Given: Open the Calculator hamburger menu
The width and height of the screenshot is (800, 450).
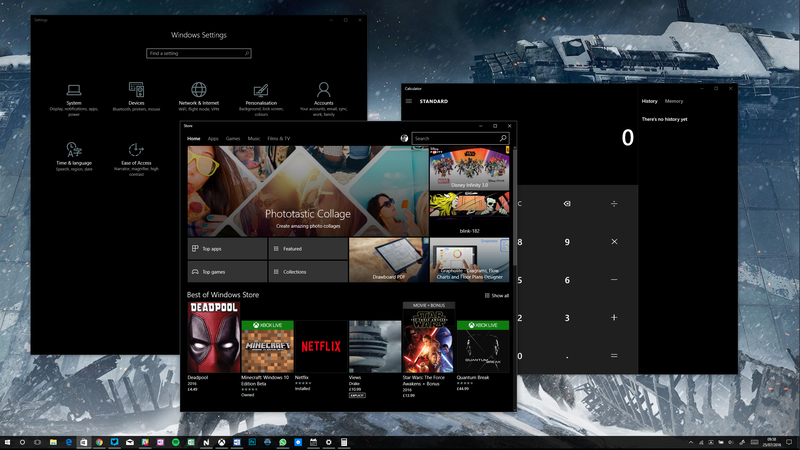Looking at the screenshot, I should click(x=409, y=101).
